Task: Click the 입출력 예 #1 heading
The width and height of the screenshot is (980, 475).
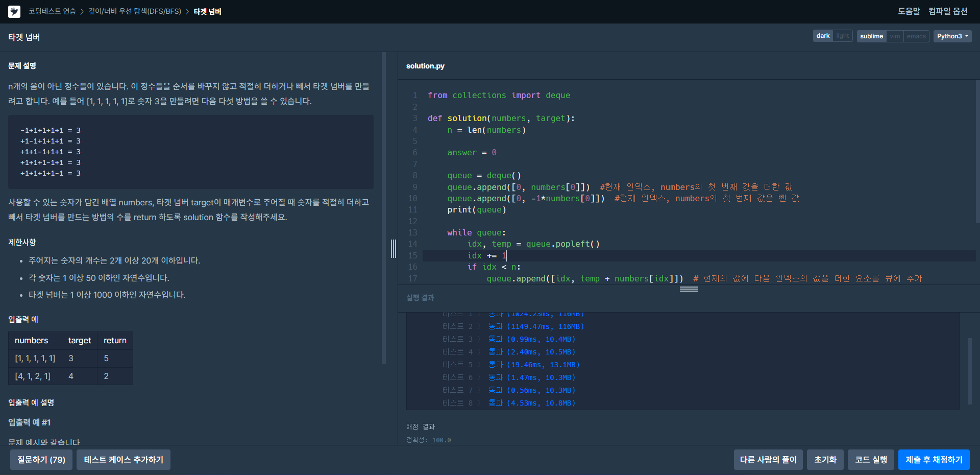Action: [30, 422]
